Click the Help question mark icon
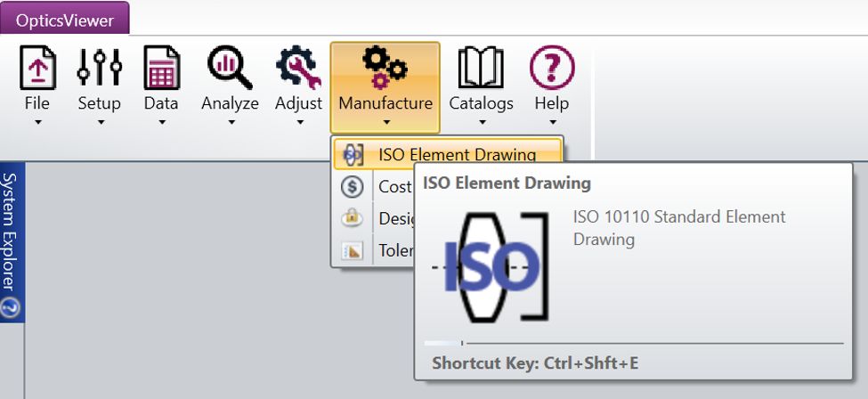Screen dimensions: 868x399 [552, 68]
